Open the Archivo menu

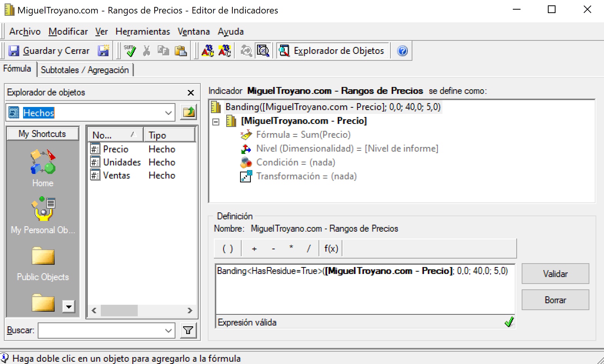click(x=25, y=32)
